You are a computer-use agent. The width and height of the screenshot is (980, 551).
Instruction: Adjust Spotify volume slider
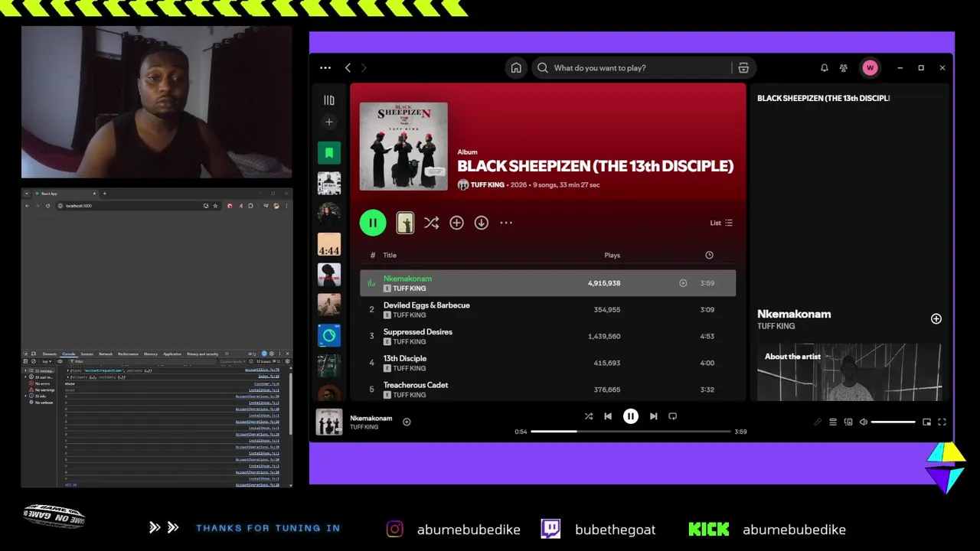(x=893, y=422)
